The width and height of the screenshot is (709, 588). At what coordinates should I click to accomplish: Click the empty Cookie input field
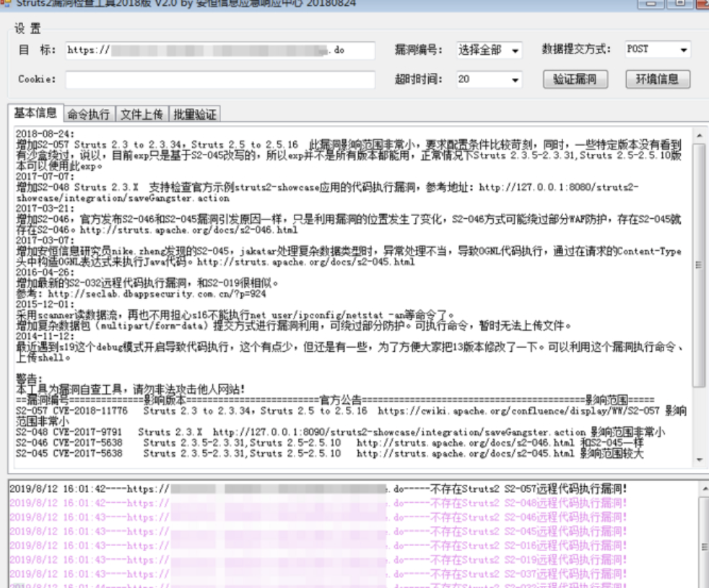click(220, 79)
